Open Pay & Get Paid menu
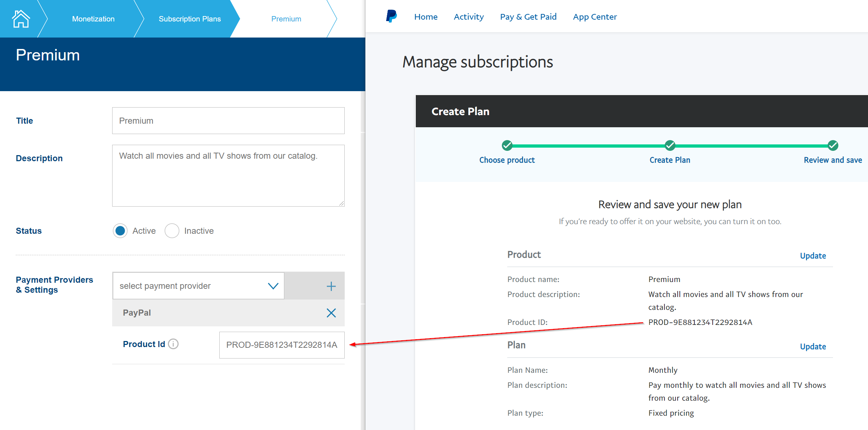The height and width of the screenshot is (430, 868). (x=528, y=17)
